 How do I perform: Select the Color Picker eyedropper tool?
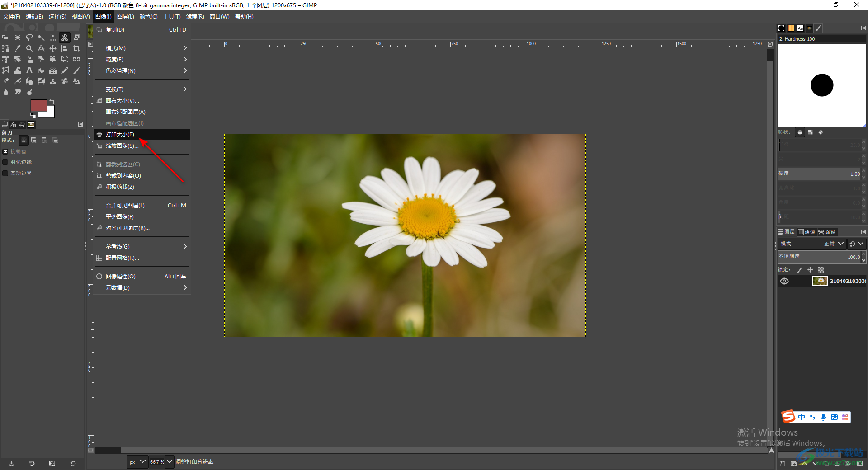(x=17, y=48)
